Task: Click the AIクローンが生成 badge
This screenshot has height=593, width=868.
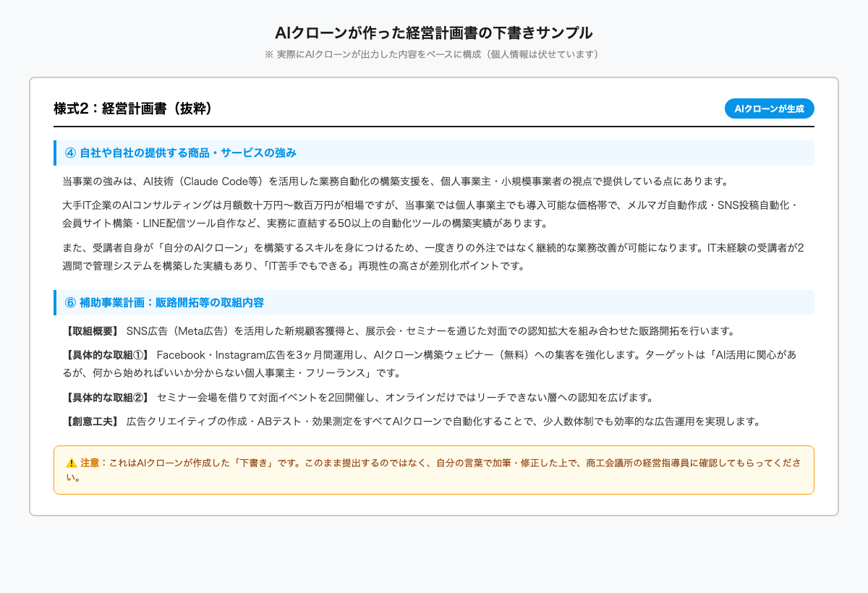Action: pyautogui.click(x=770, y=108)
